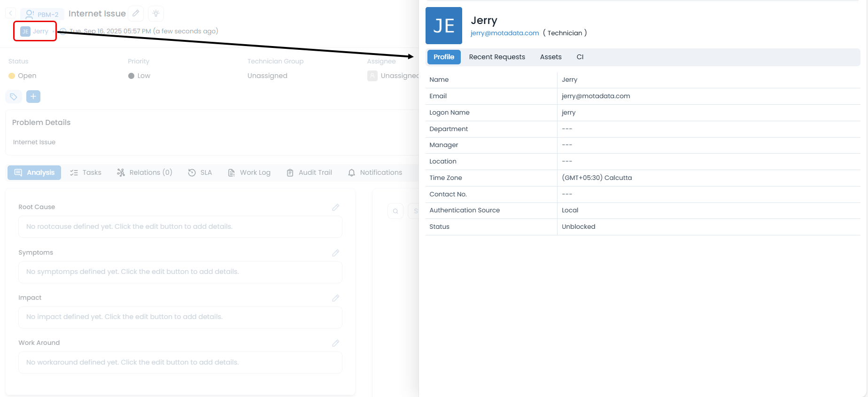The image size is (868, 397).
Task: Click the lightbulb icon near the title
Action: [x=156, y=14]
